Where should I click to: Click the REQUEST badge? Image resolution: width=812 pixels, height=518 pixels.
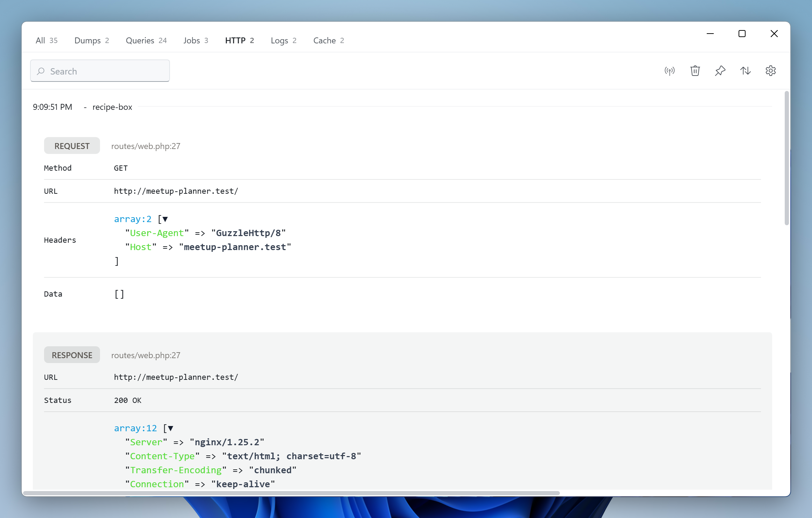point(72,146)
